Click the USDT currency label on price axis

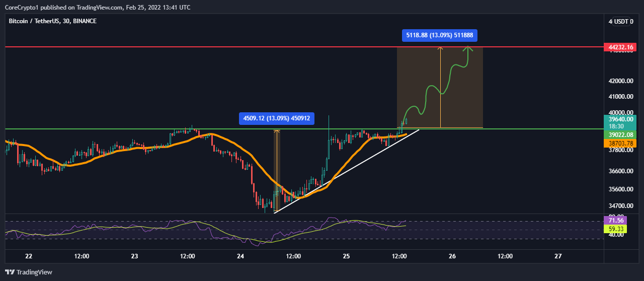[x=621, y=21]
